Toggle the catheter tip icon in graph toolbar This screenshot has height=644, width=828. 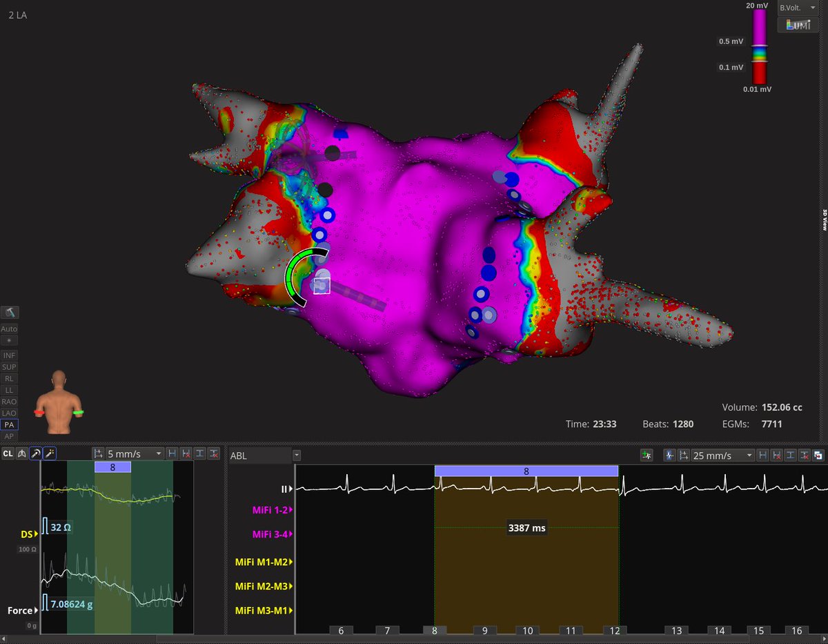[35, 453]
